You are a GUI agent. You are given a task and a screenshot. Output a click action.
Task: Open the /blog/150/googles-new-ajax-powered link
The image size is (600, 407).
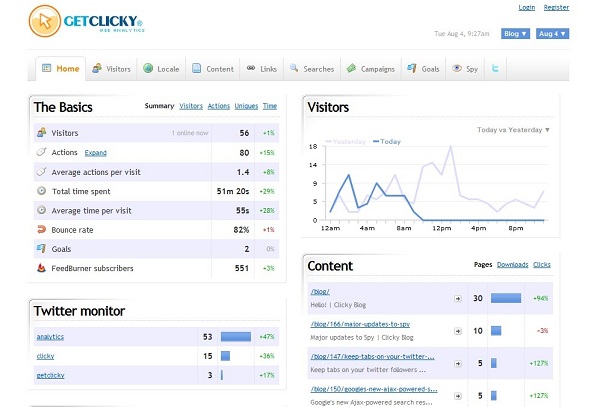[x=374, y=389]
